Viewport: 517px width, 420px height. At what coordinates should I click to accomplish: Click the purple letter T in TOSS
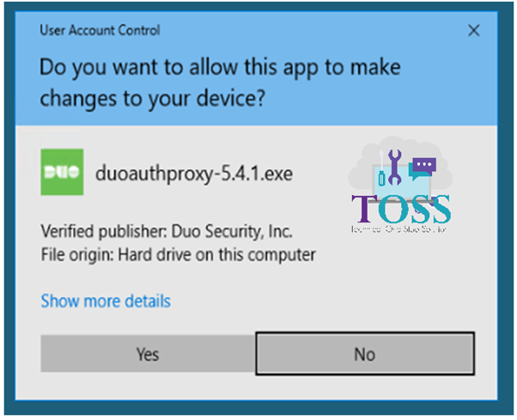(364, 209)
